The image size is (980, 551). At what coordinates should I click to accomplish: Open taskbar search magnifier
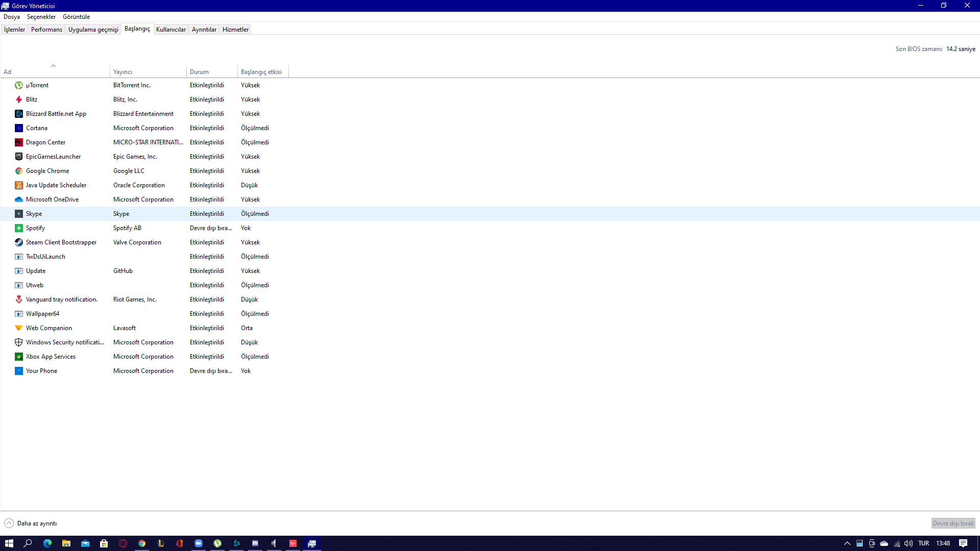(x=28, y=543)
